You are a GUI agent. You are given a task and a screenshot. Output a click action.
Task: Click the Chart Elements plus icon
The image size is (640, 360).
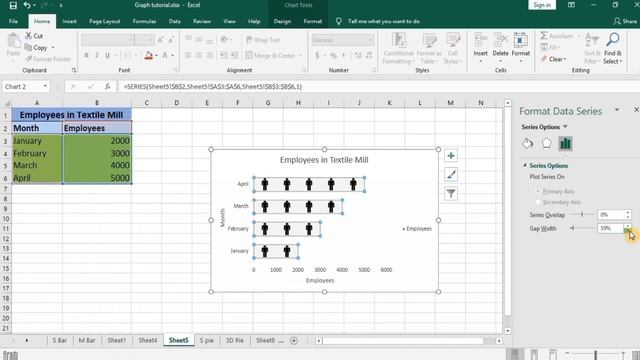click(451, 156)
